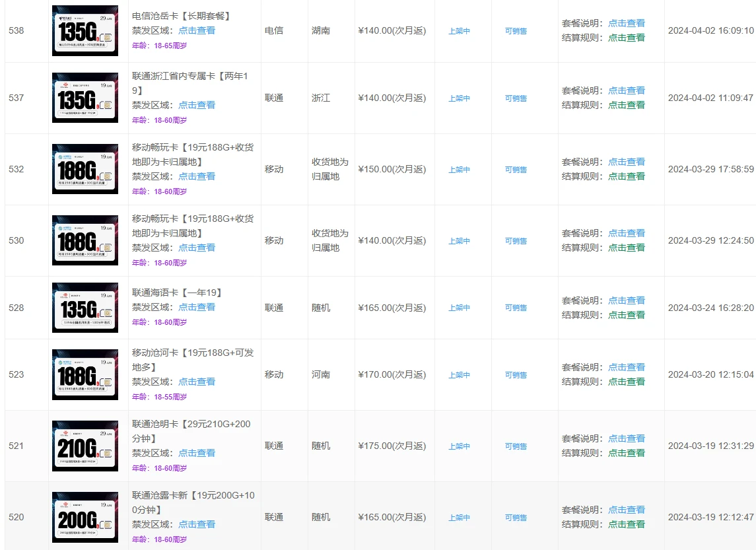Open 结算规则 点击查看 for row 521
This screenshot has width=756, height=550.
pyautogui.click(x=627, y=453)
